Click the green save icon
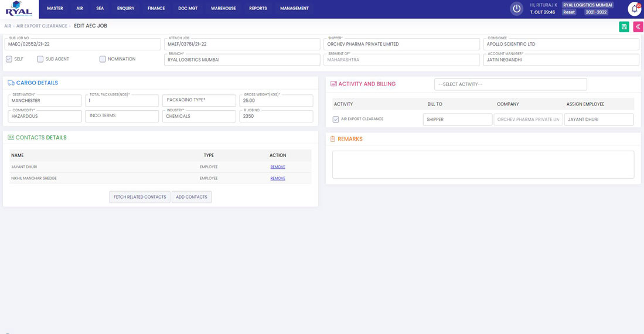The height and width of the screenshot is (334, 644). pyautogui.click(x=624, y=27)
